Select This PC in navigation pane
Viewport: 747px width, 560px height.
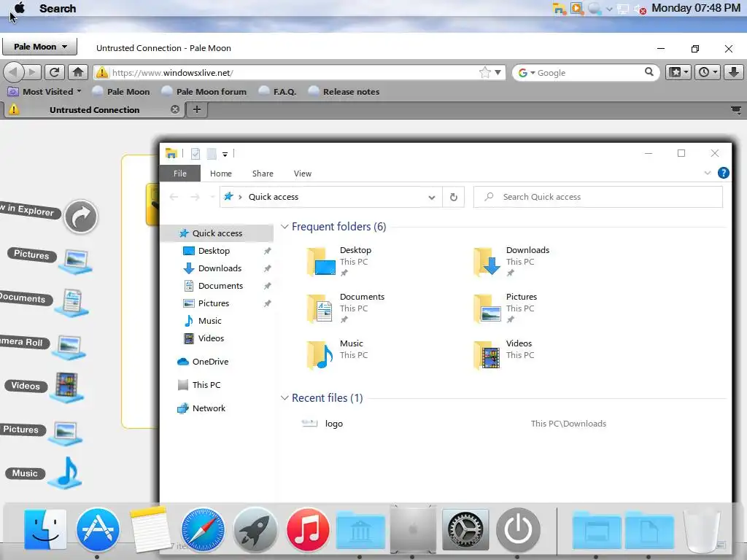(206, 385)
